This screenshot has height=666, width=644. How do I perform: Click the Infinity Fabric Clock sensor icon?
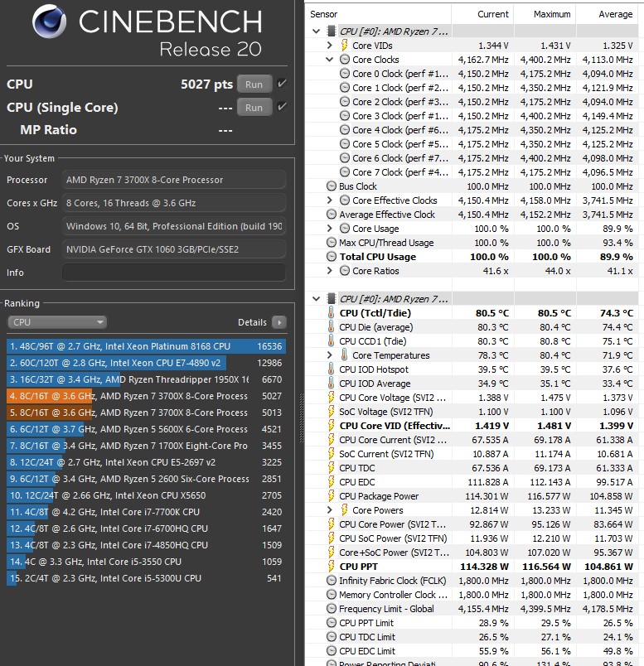[332, 581]
